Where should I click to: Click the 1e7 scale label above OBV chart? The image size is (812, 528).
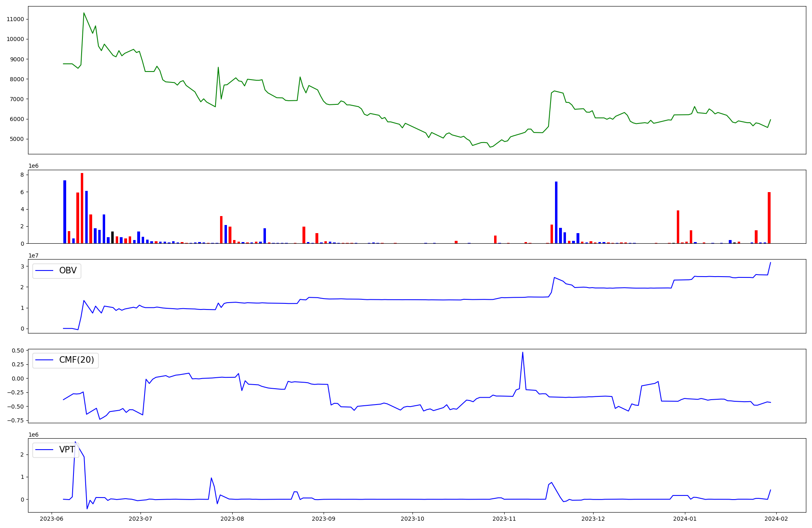point(33,255)
